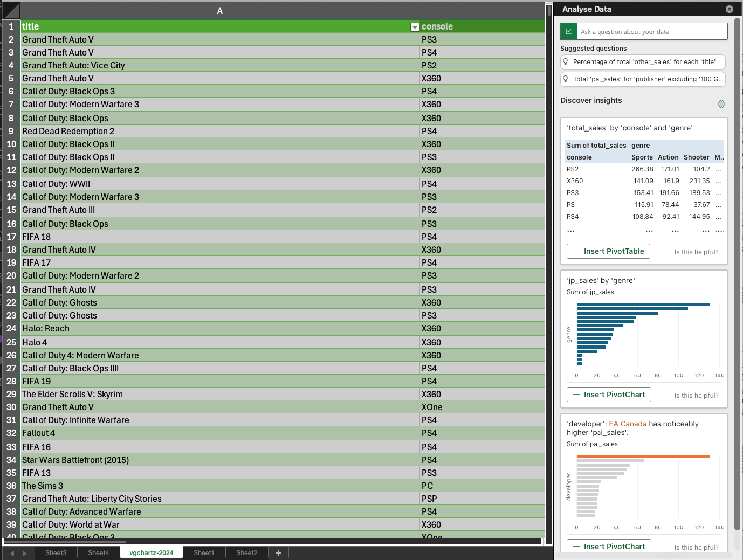The image size is (743, 560).
Task: Click lightbulb icon for 'other_sales' percentage suggestion
Action: [566, 62]
